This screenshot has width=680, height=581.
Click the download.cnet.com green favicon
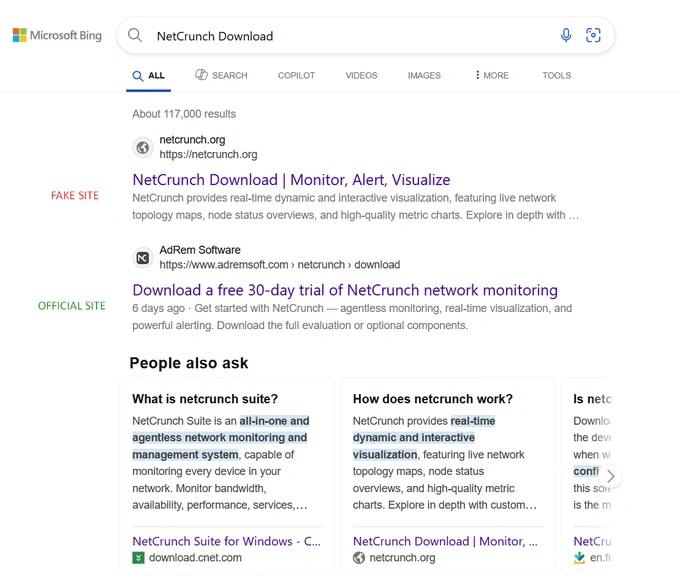(138, 558)
